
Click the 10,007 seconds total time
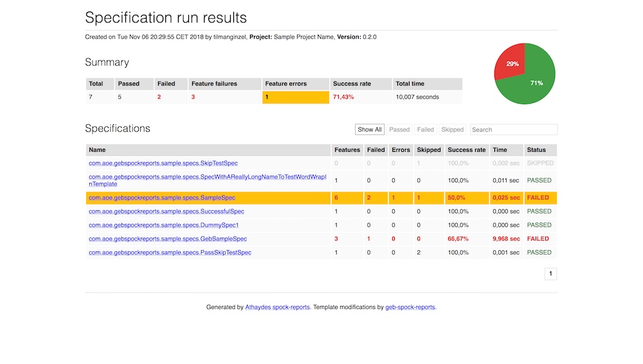417,97
